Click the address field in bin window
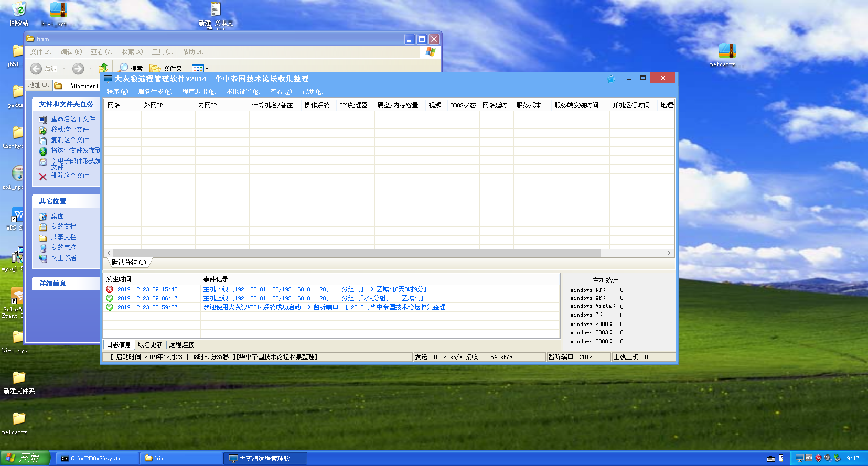868x466 pixels. (x=77, y=85)
